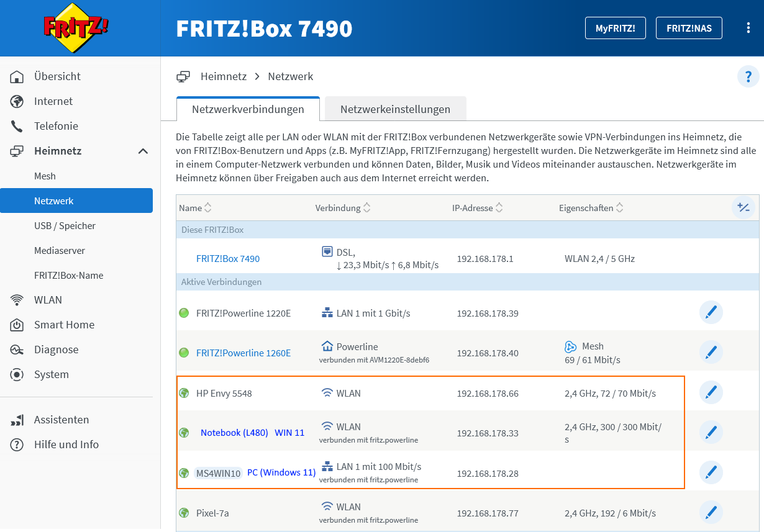Viewport: 764px width, 532px height.
Task: Click IP address 192.168.178.66
Action: click(x=488, y=394)
